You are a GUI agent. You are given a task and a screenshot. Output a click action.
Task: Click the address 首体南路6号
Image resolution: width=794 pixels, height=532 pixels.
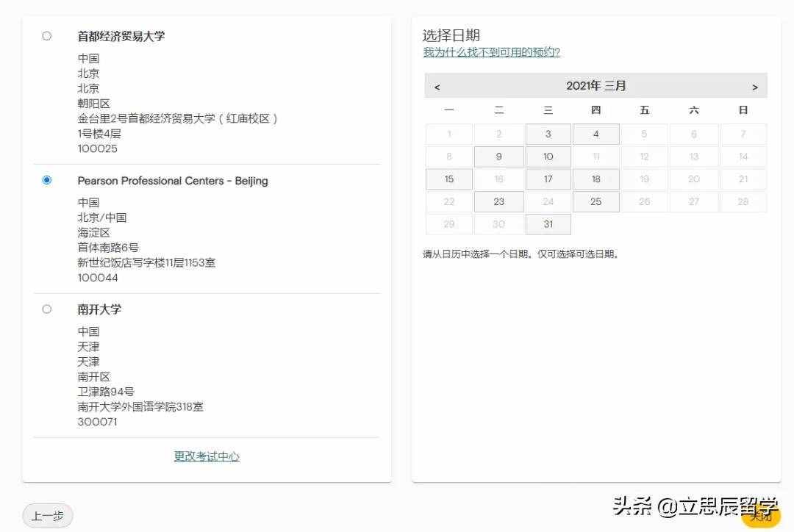(x=108, y=248)
